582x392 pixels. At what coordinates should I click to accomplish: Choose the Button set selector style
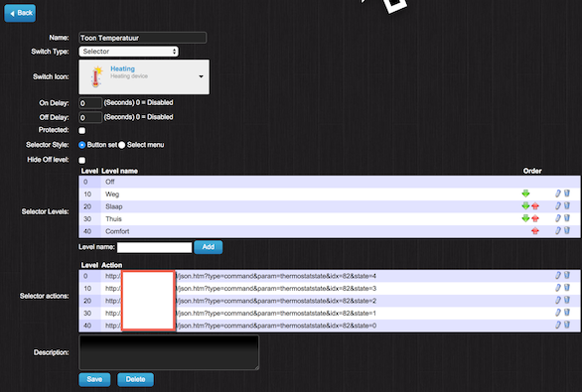82,145
